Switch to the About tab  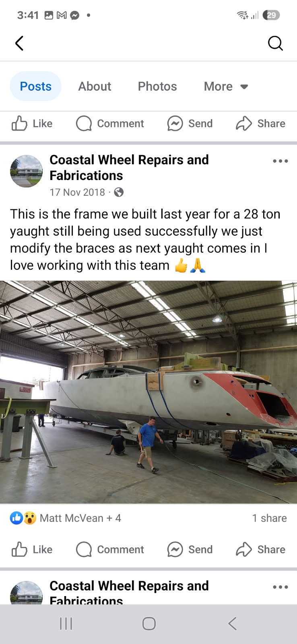point(95,86)
